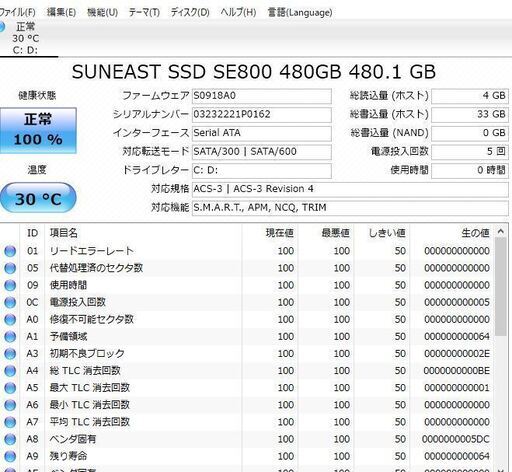The image size is (512, 472).
Task: Click the NAND writes 0 GB value
Action: click(470, 133)
